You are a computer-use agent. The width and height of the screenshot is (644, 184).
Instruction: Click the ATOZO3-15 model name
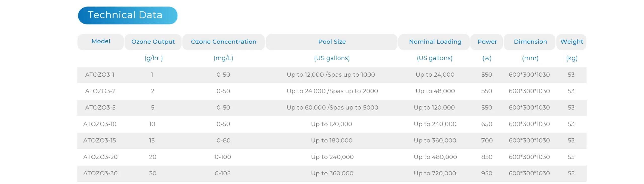(99, 140)
